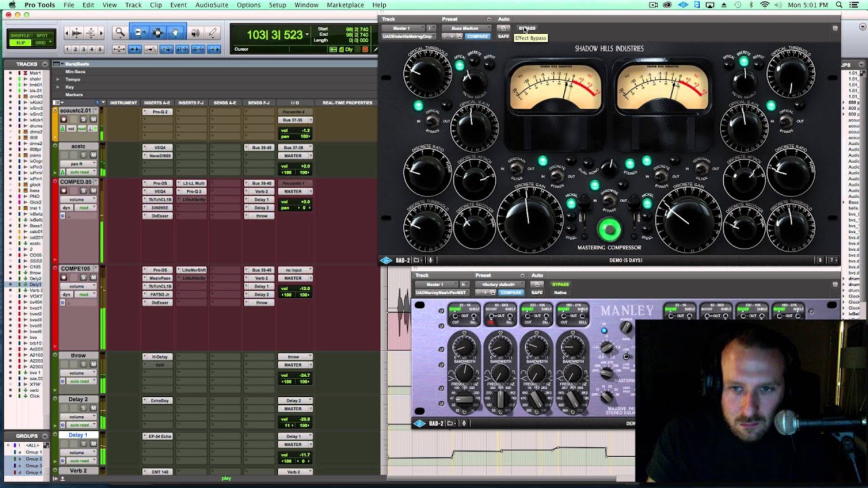The height and width of the screenshot is (488, 868).
Task: Click the horizontal zoom-out arrow
Action: point(67,33)
